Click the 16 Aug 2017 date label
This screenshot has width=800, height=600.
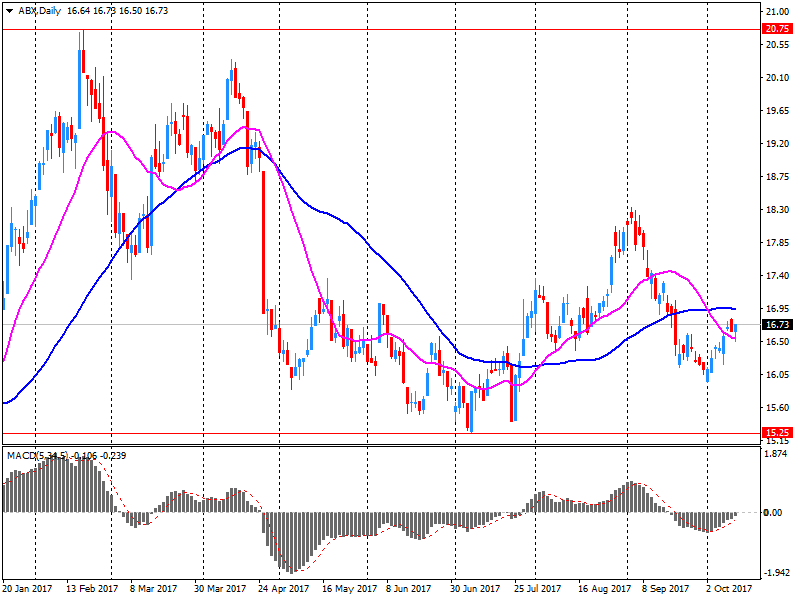pos(604,588)
